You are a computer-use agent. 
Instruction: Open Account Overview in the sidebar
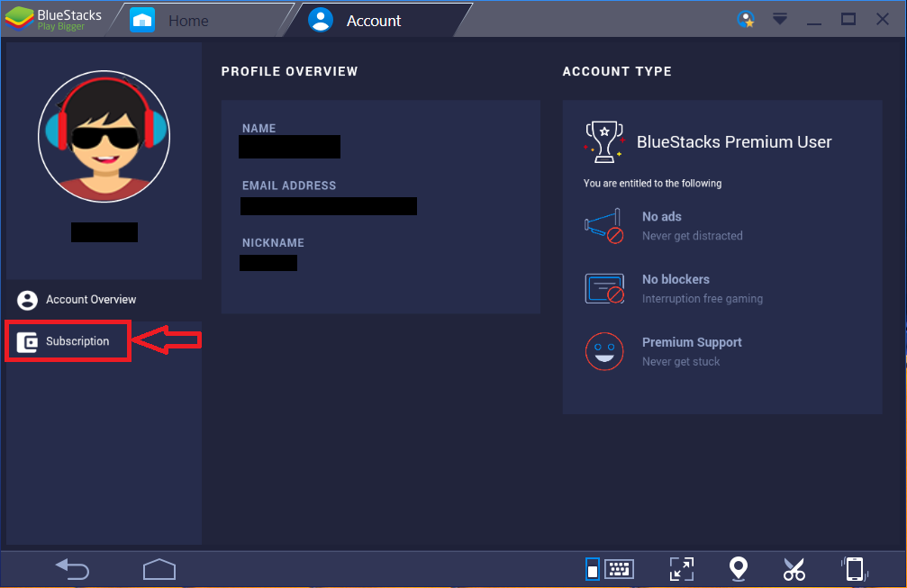coord(104,300)
